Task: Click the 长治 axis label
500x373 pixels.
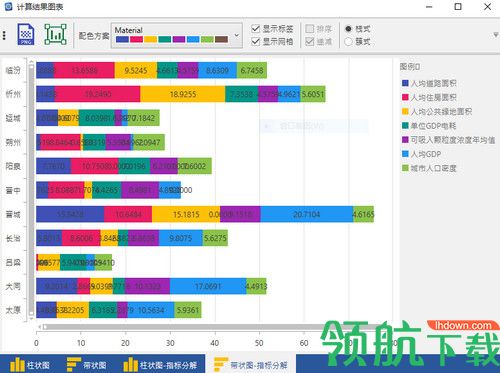Action: (x=13, y=238)
